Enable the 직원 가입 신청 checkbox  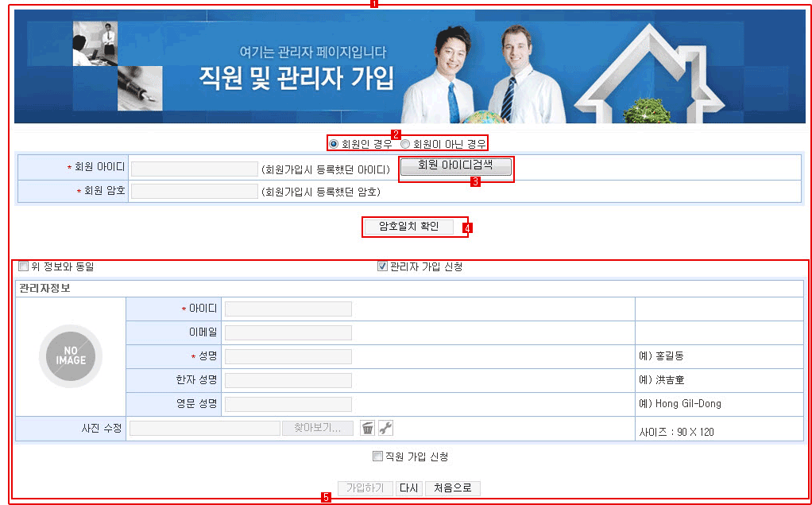click(x=377, y=456)
